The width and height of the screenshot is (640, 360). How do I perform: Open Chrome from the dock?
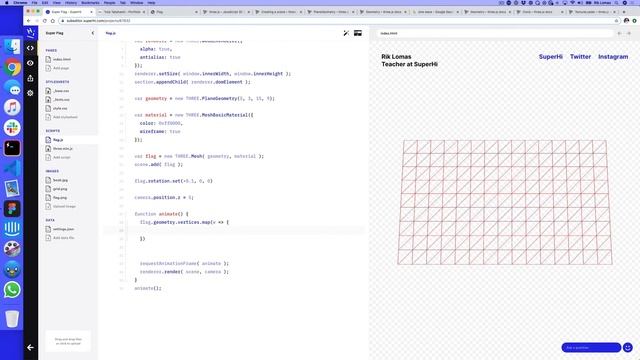tap(12, 67)
